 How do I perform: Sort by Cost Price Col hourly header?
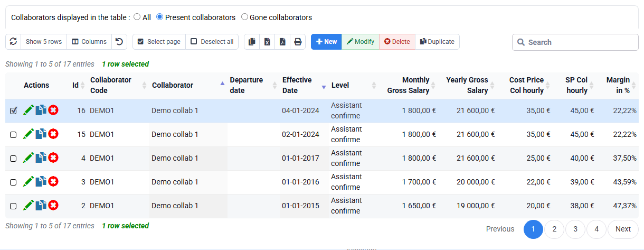[525, 85]
